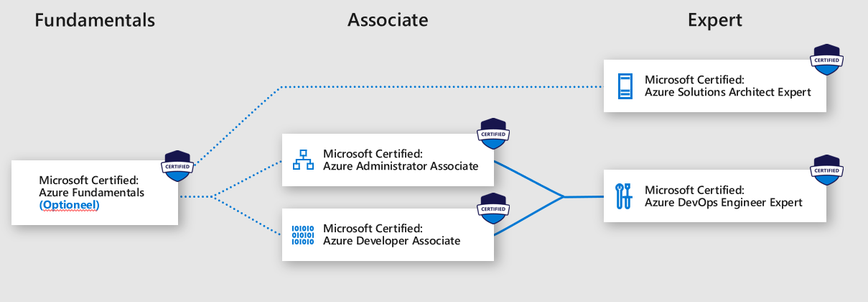
Task: Select the Expert column heading
Action: click(x=715, y=20)
